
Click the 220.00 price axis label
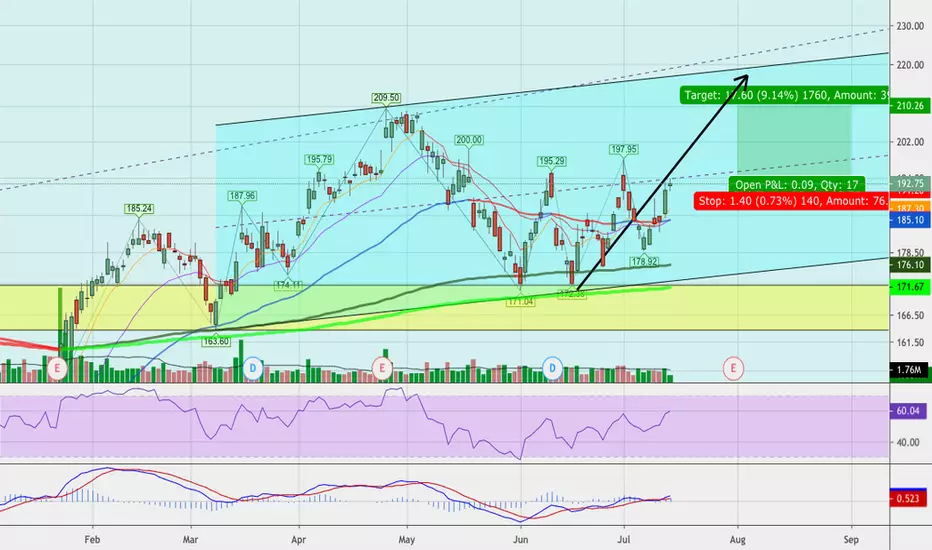(x=910, y=65)
